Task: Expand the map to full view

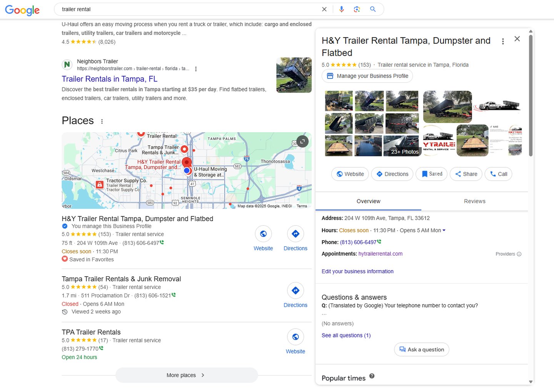Action: [x=302, y=141]
